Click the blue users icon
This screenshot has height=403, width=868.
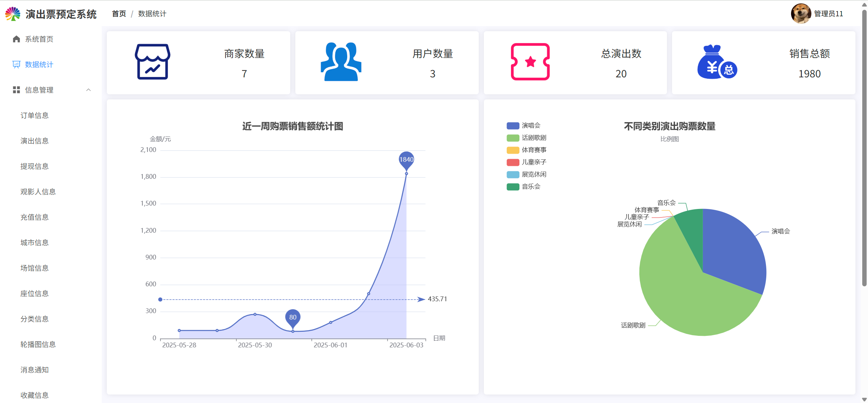pyautogui.click(x=341, y=62)
